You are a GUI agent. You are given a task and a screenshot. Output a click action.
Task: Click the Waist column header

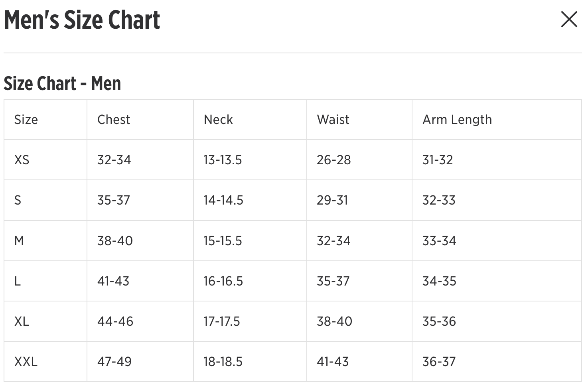point(333,120)
